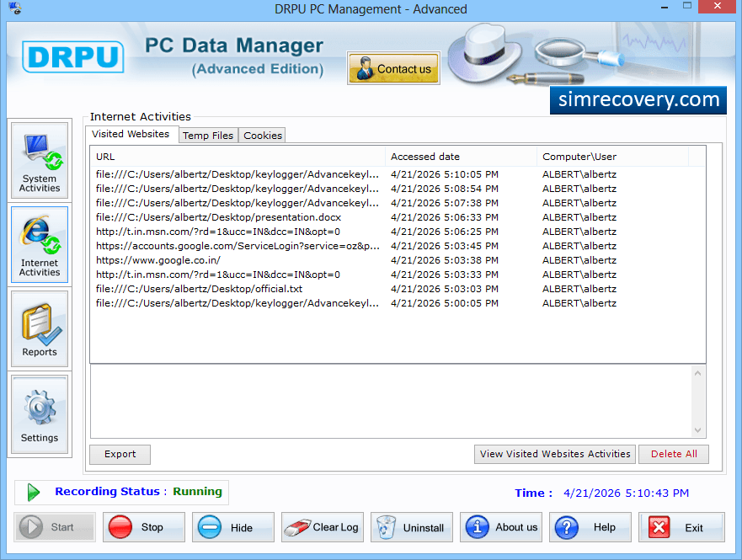Screen dimensions: 742x560
Task: Select the keylogger row at 5:08:54 PM
Action: coord(398,189)
